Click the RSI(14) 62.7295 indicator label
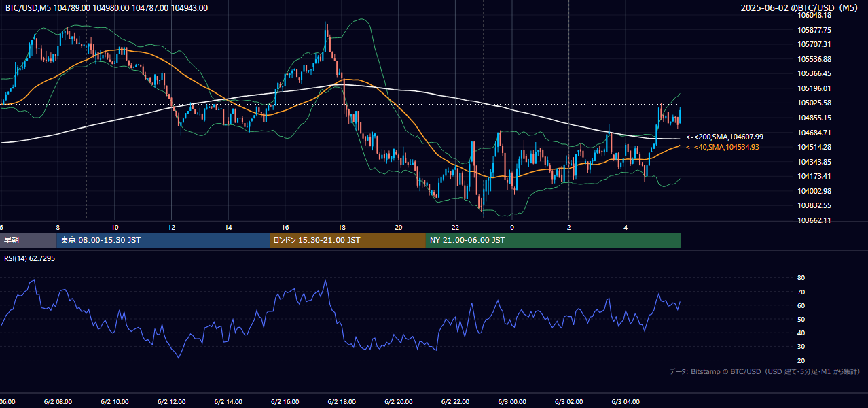The height and width of the screenshot is (408, 868). tap(30, 258)
